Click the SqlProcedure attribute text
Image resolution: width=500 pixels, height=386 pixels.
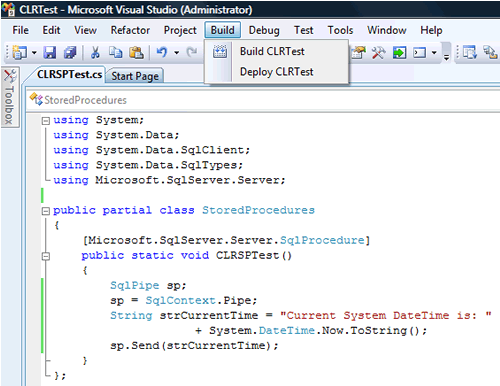coord(322,240)
